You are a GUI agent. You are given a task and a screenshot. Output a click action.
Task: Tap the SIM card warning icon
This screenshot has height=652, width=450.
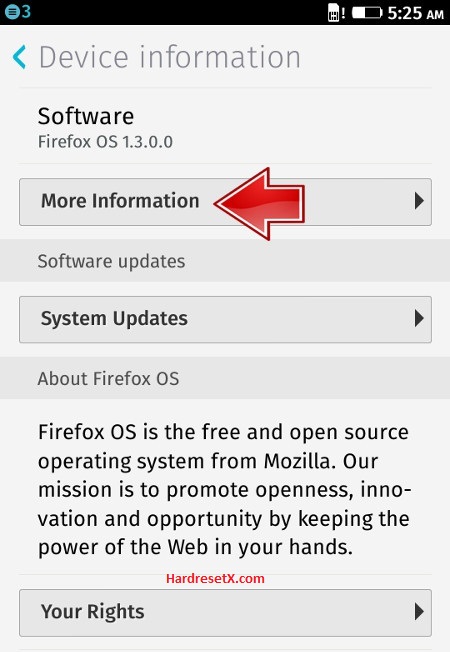(x=333, y=12)
